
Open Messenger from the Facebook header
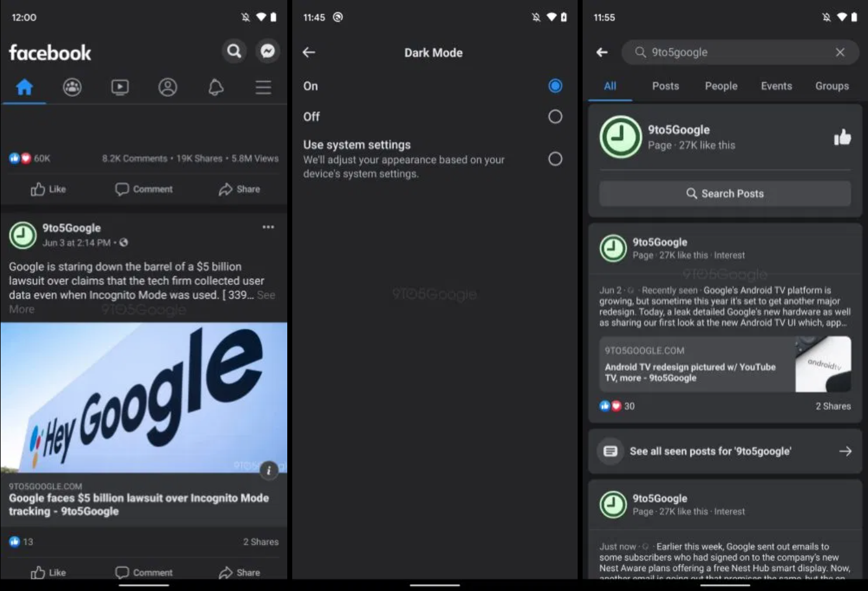(268, 51)
